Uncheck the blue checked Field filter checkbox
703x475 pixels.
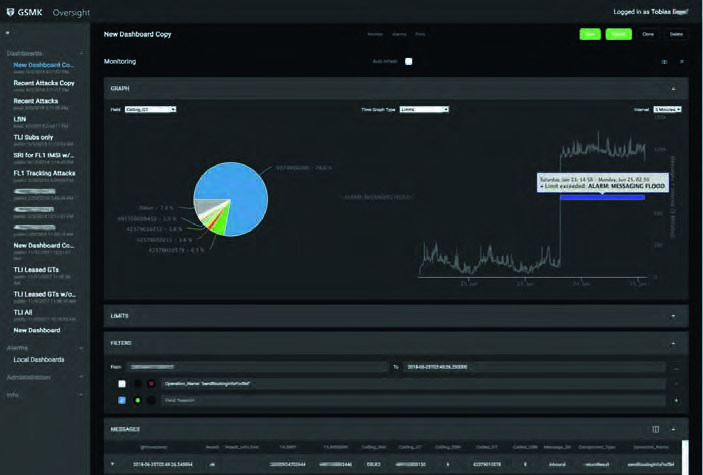click(122, 400)
